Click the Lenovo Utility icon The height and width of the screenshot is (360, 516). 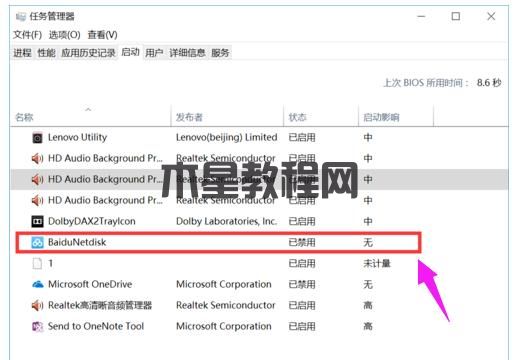(x=37, y=138)
